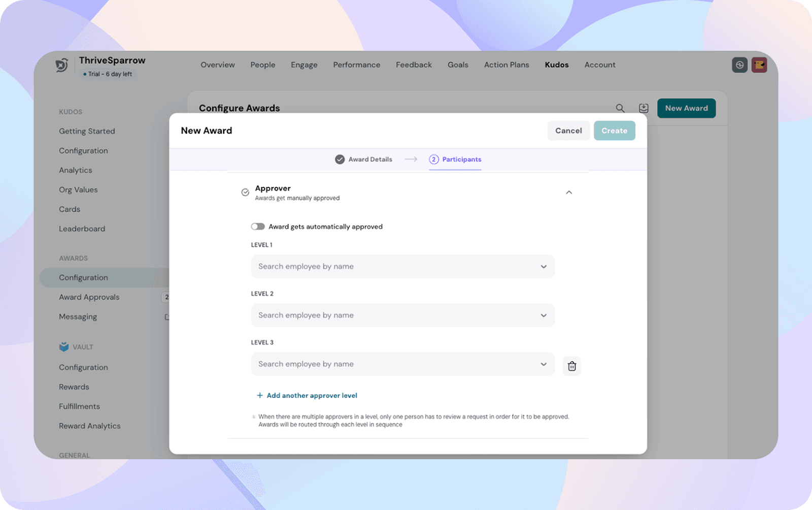Open Configuration under the Kudos section
The height and width of the screenshot is (510, 812).
83,151
